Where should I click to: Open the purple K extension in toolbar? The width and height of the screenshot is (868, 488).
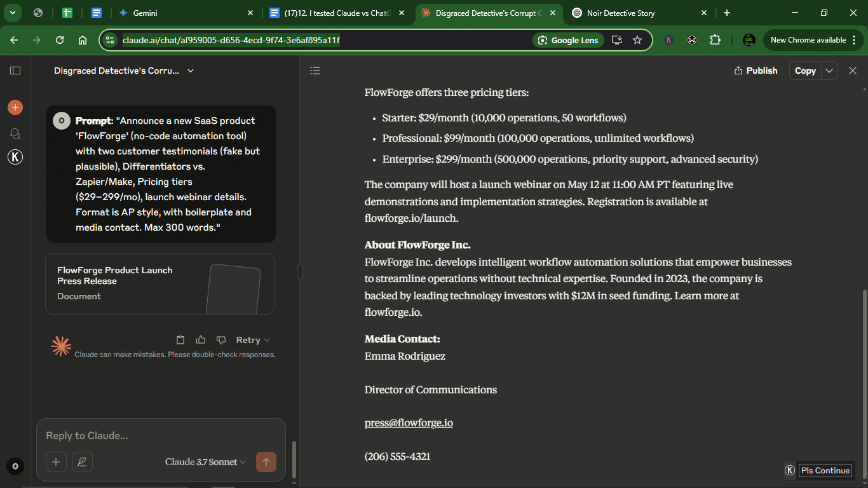coord(669,40)
